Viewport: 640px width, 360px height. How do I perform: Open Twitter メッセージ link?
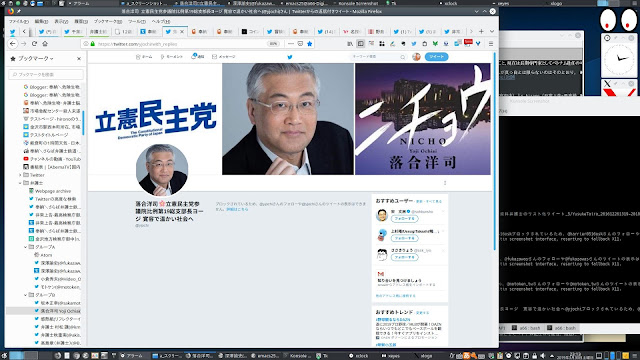(x=224, y=57)
